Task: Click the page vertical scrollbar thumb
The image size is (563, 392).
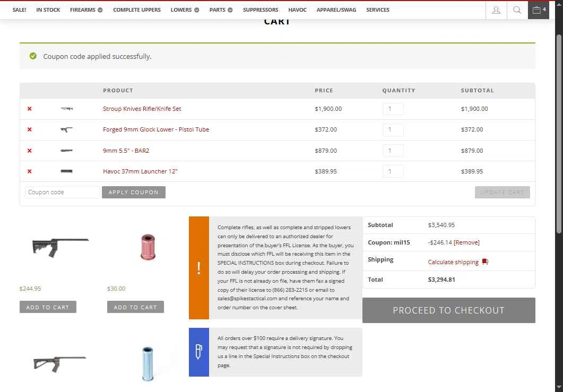Action: point(559,134)
